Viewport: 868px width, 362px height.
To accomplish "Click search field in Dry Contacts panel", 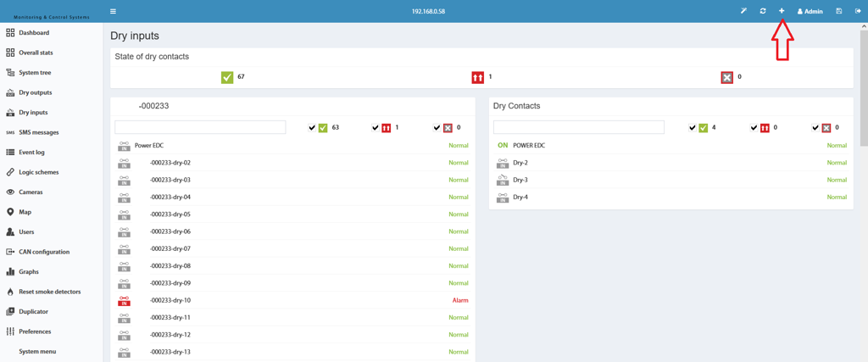I will (578, 127).
